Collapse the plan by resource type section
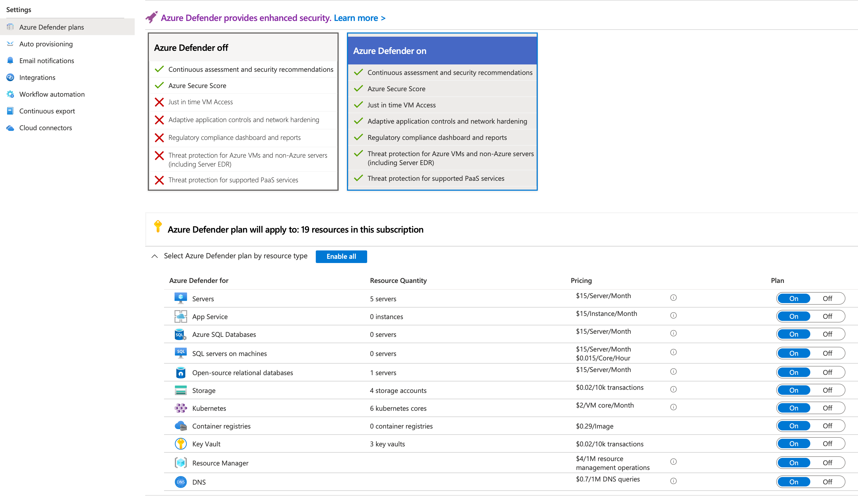The image size is (858, 504). pos(155,256)
